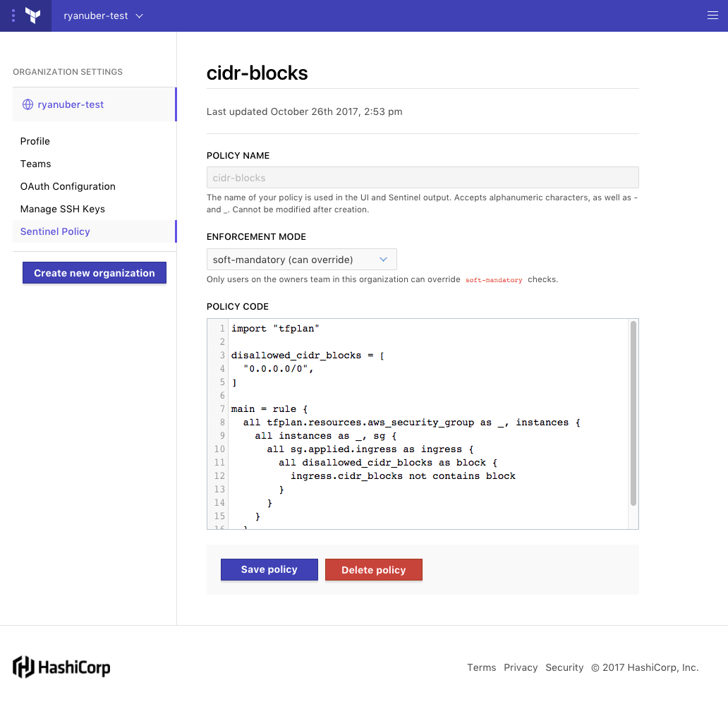Click the Terraform logo icon
This screenshot has height=704, width=728.
(x=32, y=16)
